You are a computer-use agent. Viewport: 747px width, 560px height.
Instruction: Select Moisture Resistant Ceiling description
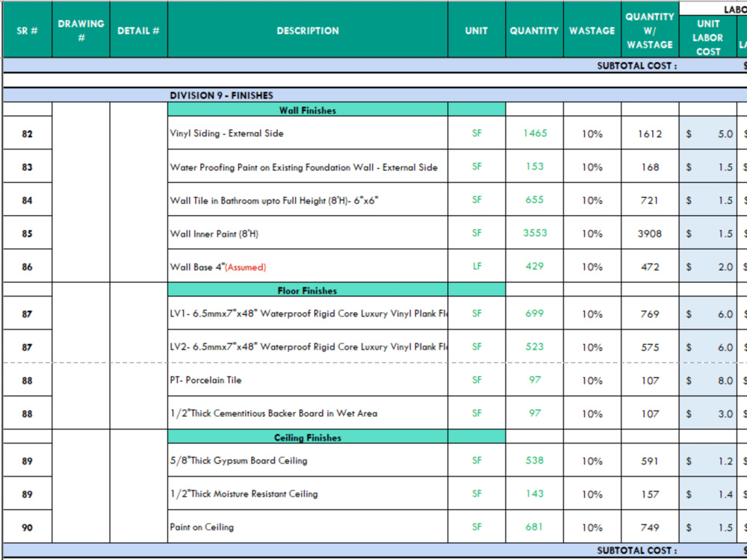click(x=308, y=494)
